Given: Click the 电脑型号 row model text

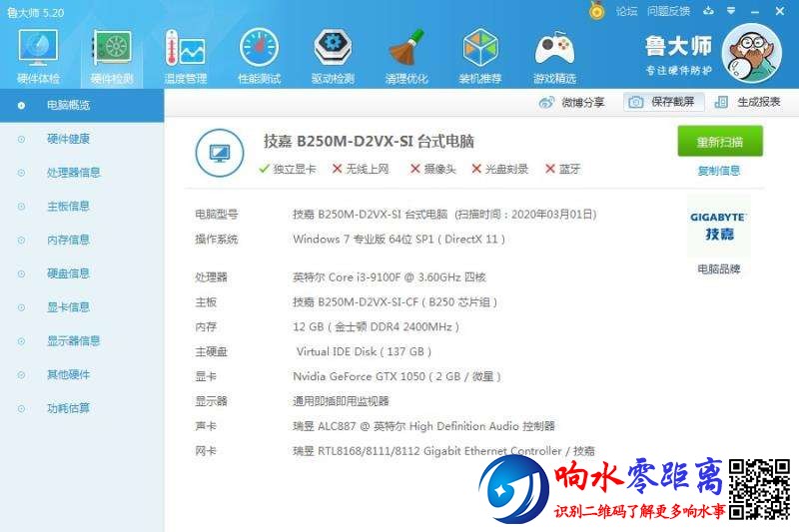Looking at the screenshot, I should (444, 215).
